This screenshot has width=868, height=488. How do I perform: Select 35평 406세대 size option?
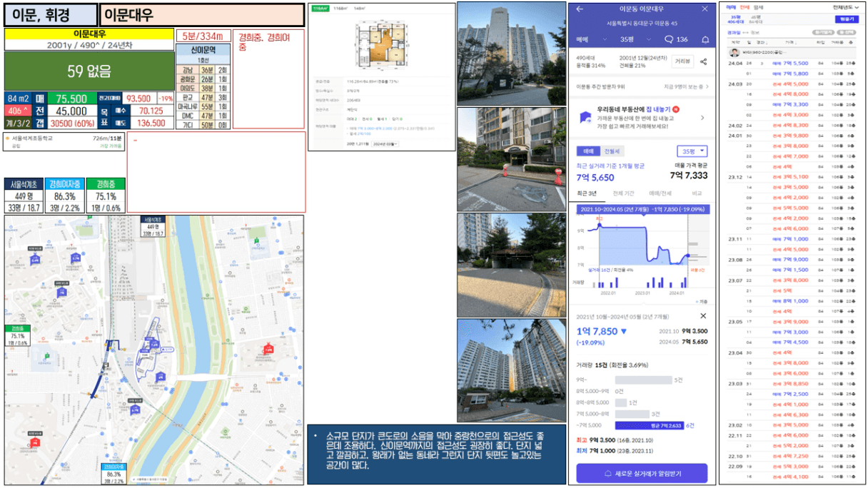coord(736,19)
